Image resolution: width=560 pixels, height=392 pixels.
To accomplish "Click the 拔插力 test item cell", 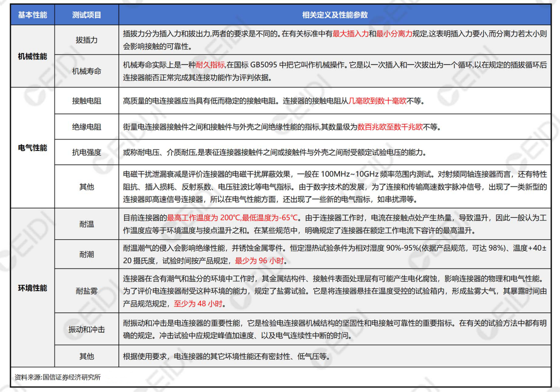I will coord(86,40).
